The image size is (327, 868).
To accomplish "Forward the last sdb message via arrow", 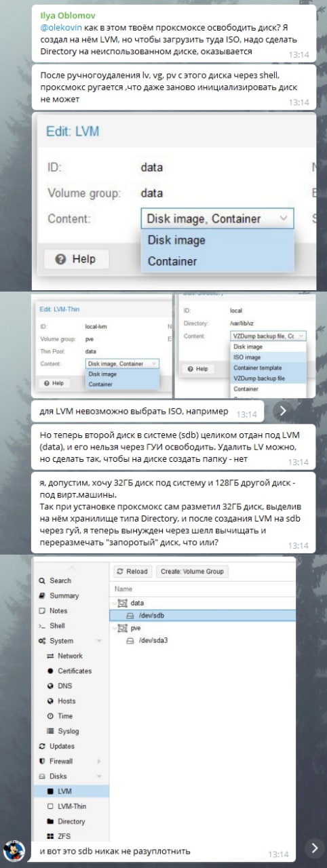I will click(313, 848).
